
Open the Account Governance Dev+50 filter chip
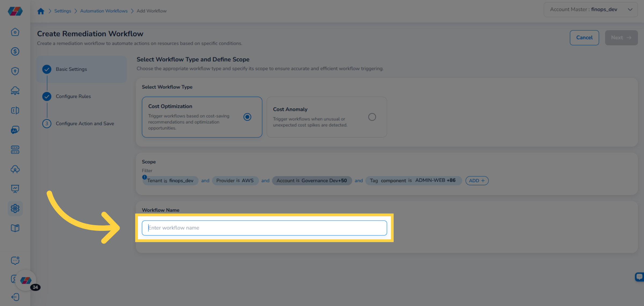pyautogui.click(x=312, y=181)
